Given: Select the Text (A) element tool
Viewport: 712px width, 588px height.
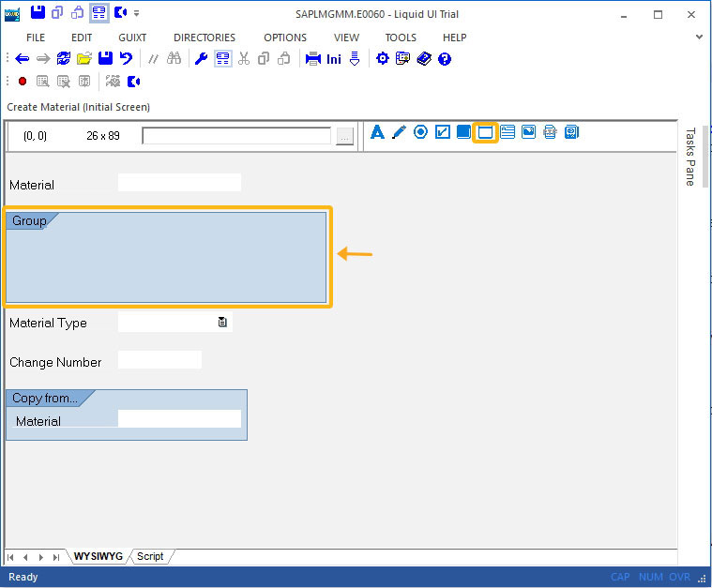Looking at the screenshot, I should pos(377,132).
